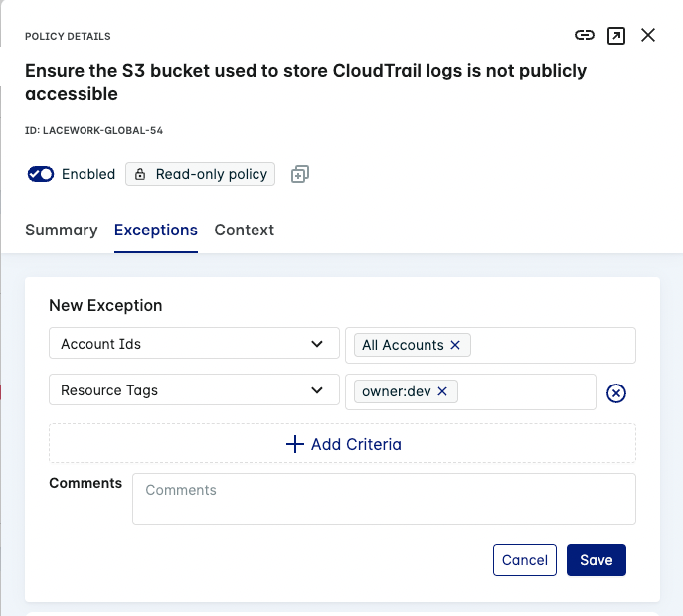Expand the Account Ids dropdown
The width and height of the screenshot is (683, 616).
[194, 343]
